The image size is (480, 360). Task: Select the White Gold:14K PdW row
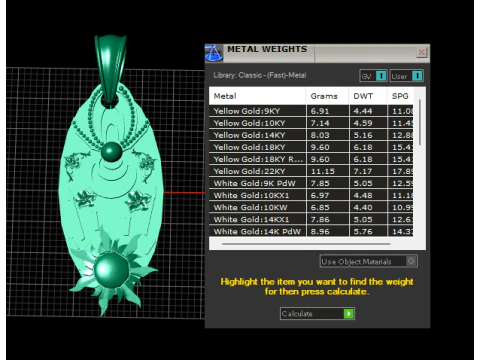311,231
